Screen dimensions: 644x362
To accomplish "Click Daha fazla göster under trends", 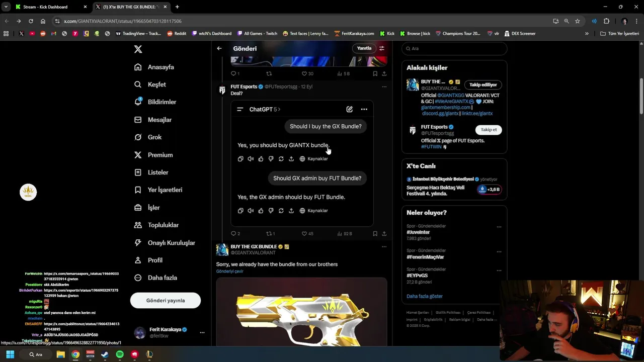I will (x=425, y=296).
